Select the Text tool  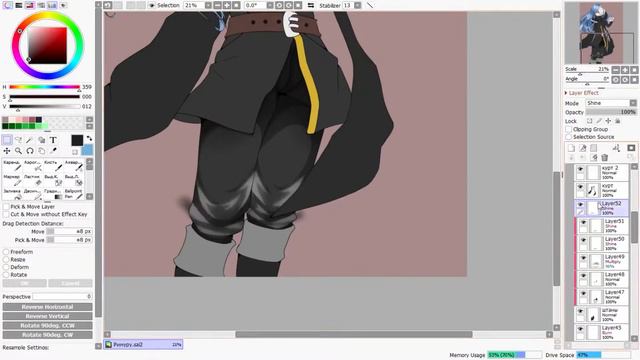click(53, 140)
